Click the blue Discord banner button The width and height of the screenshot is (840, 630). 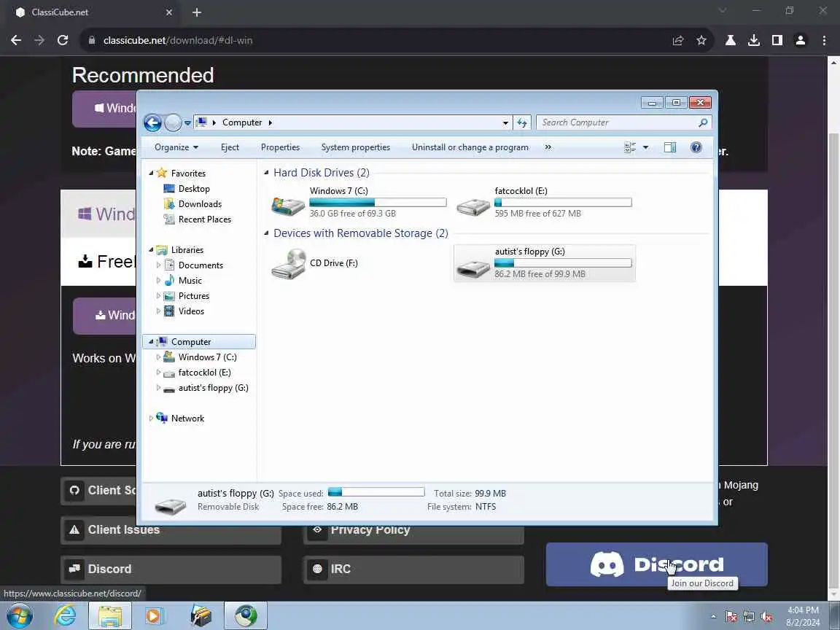656,564
